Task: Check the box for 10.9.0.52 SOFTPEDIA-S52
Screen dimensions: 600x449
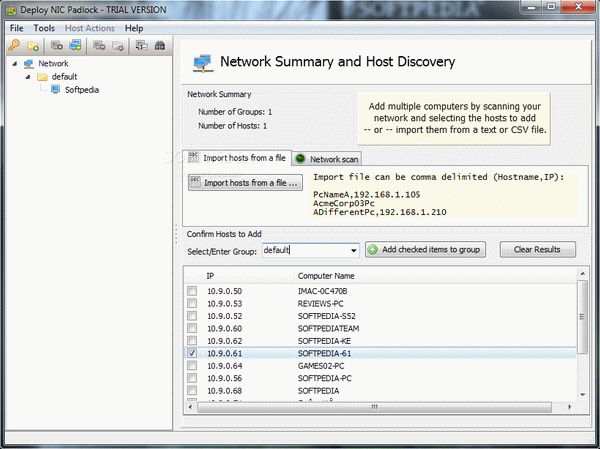Action: [x=192, y=316]
